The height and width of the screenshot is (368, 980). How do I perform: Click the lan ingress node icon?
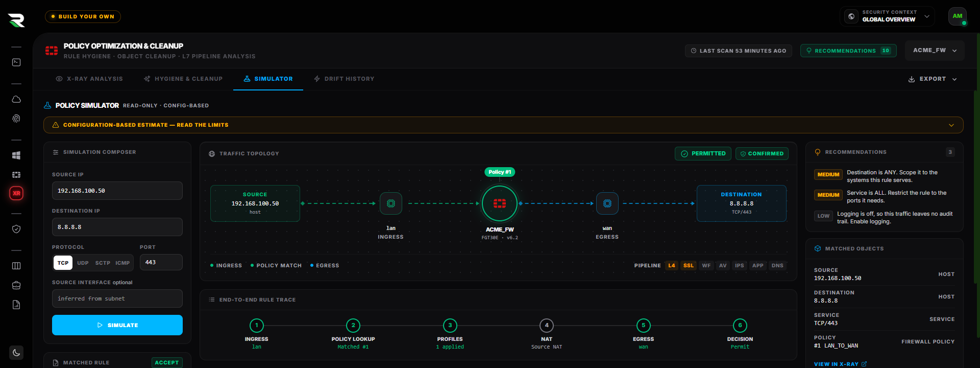(x=391, y=203)
